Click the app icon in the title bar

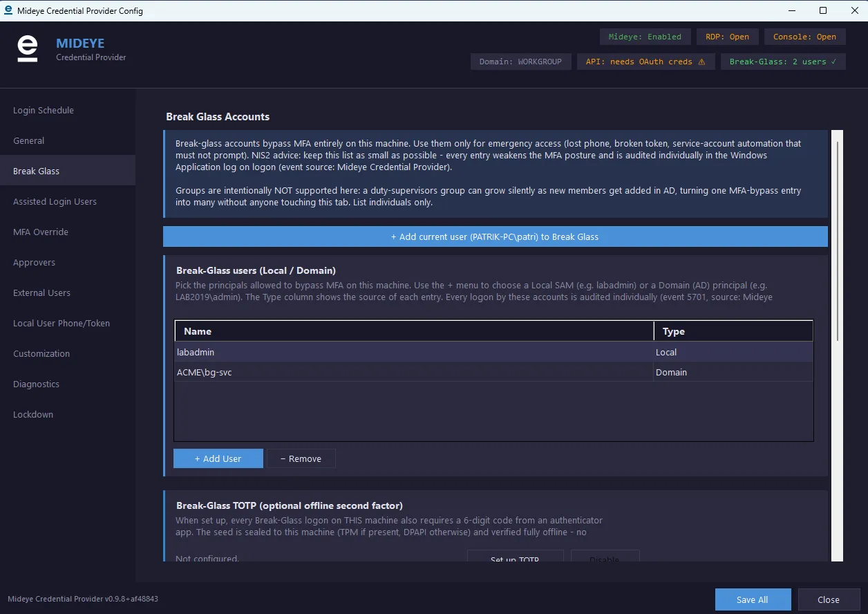(x=8, y=10)
